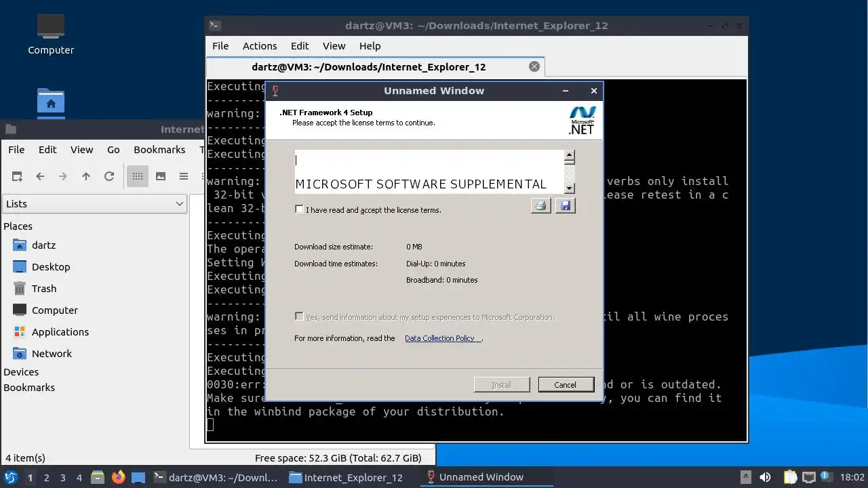Image resolution: width=868 pixels, height=488 pixels.
Task: Click the new tab icon in file manager
Action: (17, 176)
